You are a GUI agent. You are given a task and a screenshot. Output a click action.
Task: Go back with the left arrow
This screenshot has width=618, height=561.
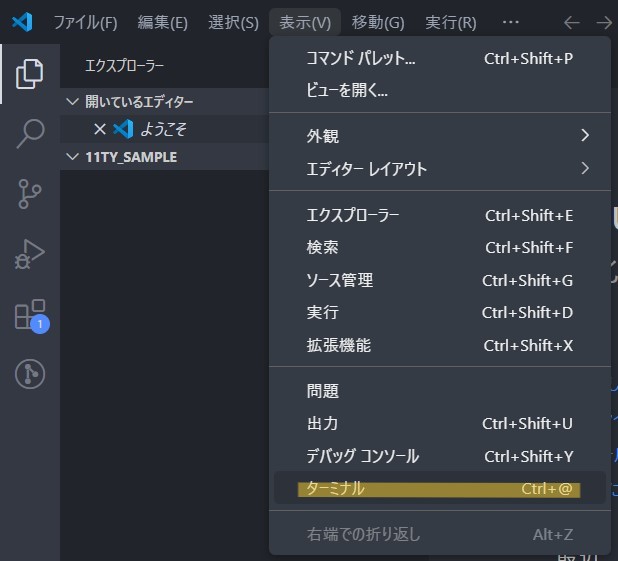(x=571, y=22)
